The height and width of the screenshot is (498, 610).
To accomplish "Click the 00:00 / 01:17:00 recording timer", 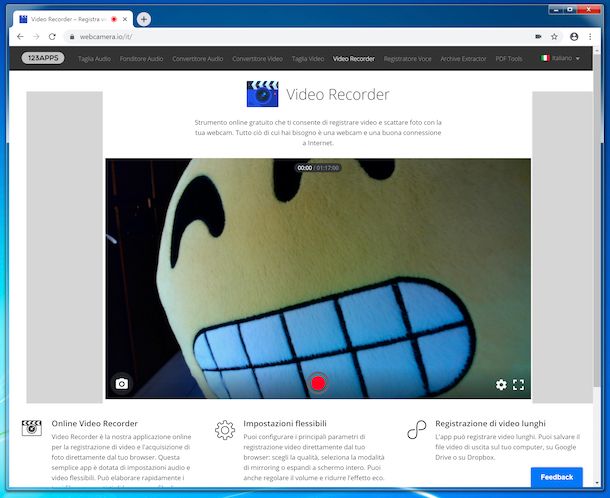I will click(x=318, y=168).
